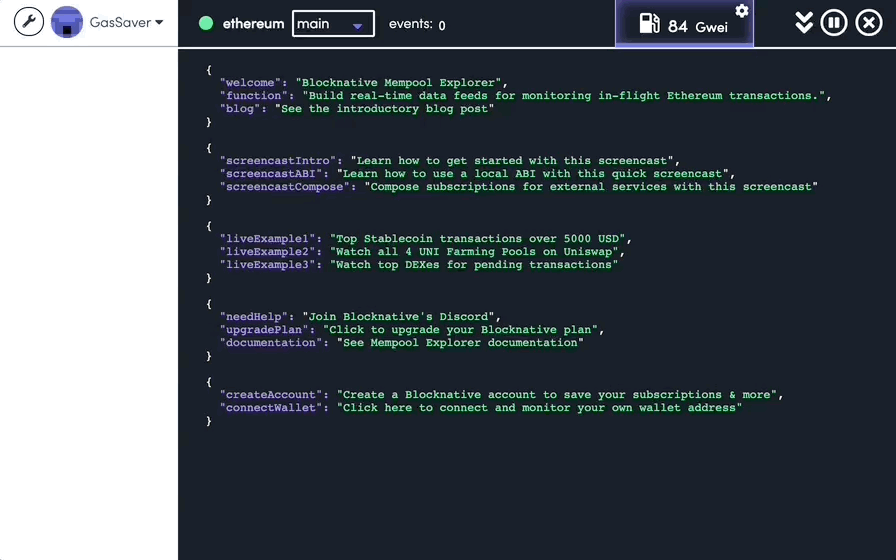Click the gas pump icon
The width and height of the screenshot is (896, 560).
pos(649,24)
